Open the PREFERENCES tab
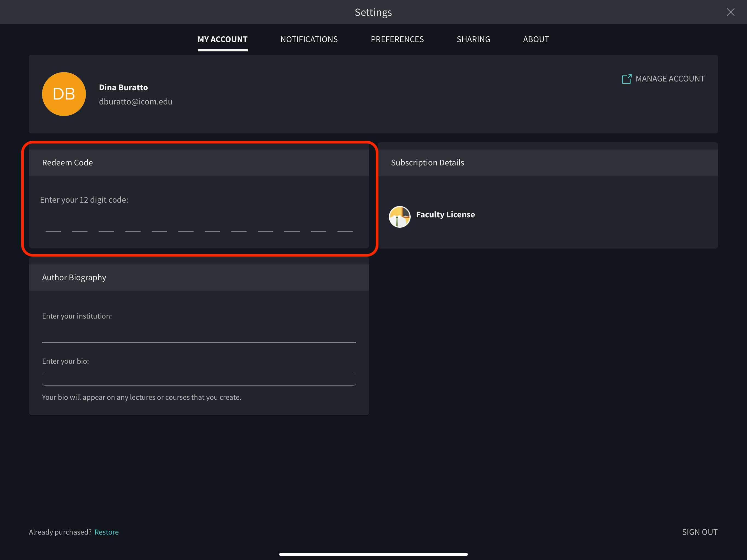Viewport: 747px width, 560px height. point(397,40)
